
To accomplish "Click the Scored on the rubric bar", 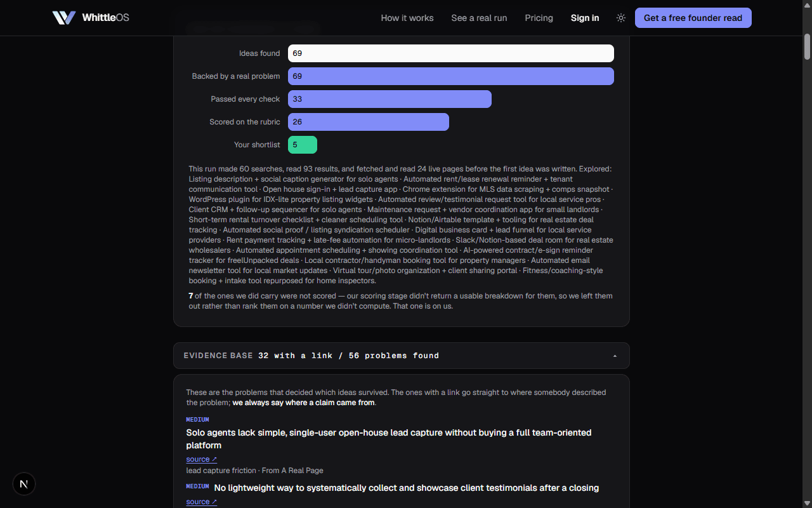I will tap(369, 122).
